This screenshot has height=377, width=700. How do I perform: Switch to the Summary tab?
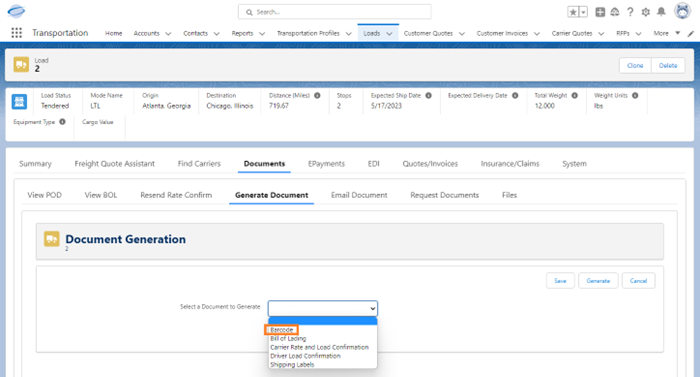[x=35, y=164]
